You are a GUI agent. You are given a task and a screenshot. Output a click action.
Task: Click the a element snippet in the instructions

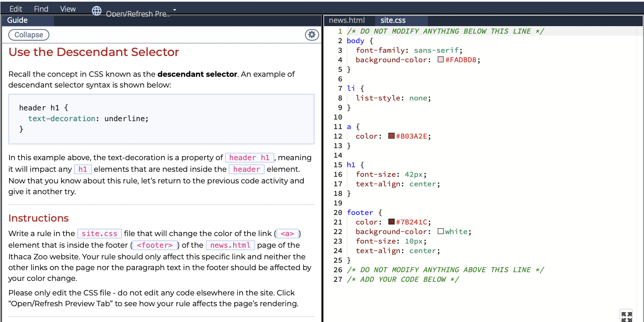coord(287,233)
